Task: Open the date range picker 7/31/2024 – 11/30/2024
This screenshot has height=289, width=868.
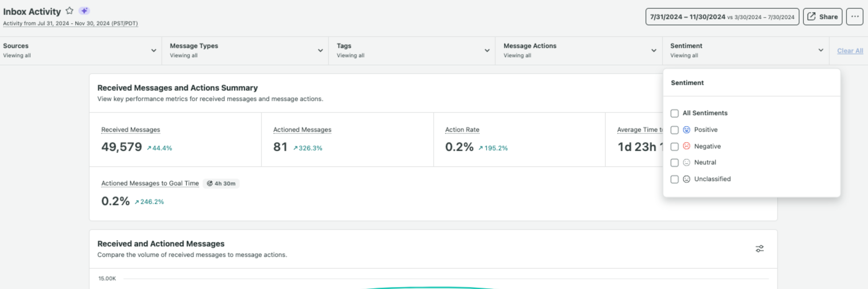Action: pos(722,17)
